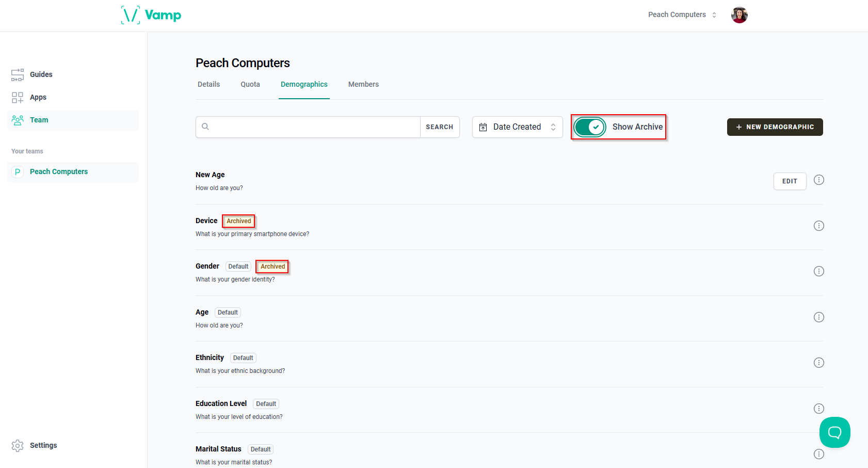Image resolution: width=868 pixels, height=468 pixels.
Task: Open more options for Device
Action: coord(819,226)
